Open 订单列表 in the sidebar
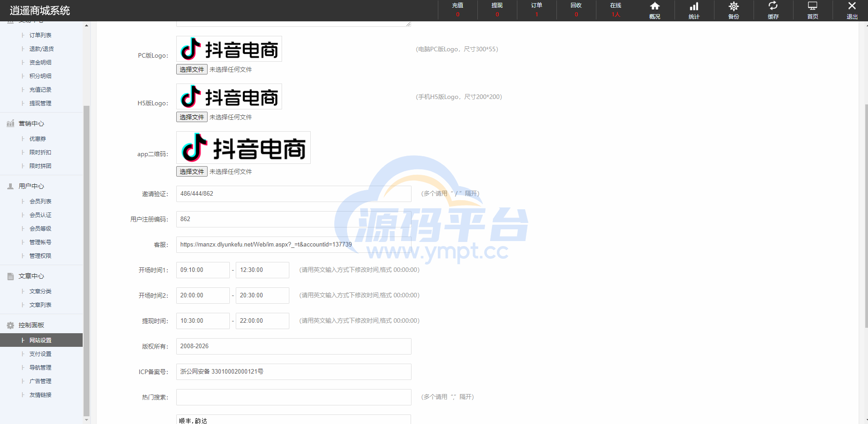Screen dimensions: 868x424 tap(41, 35)
